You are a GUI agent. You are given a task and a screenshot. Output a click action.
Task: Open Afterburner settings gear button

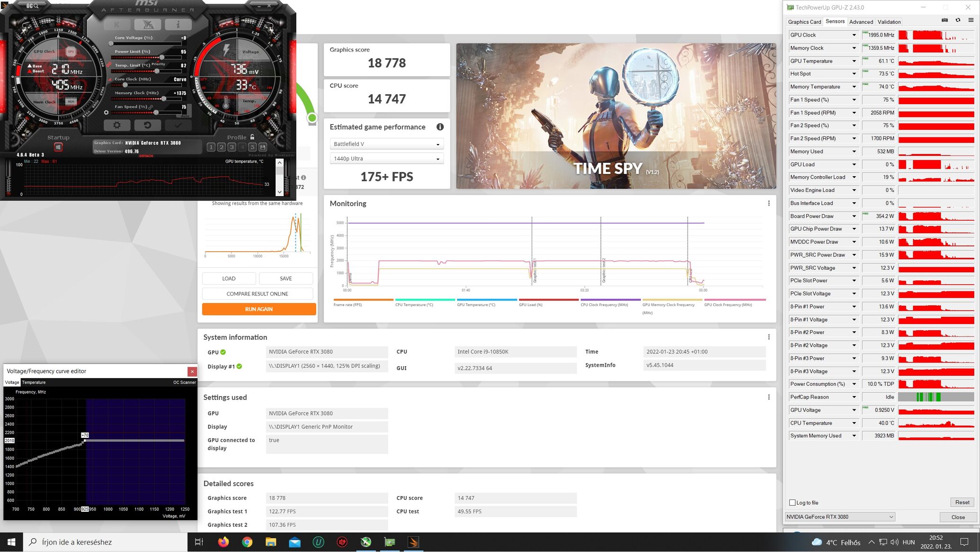(117, 125)
